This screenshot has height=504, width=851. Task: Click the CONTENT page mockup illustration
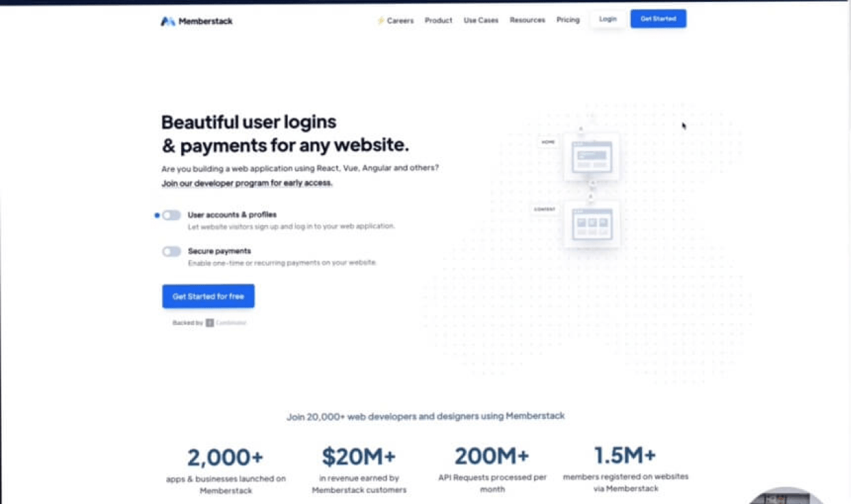coord(592,223)
